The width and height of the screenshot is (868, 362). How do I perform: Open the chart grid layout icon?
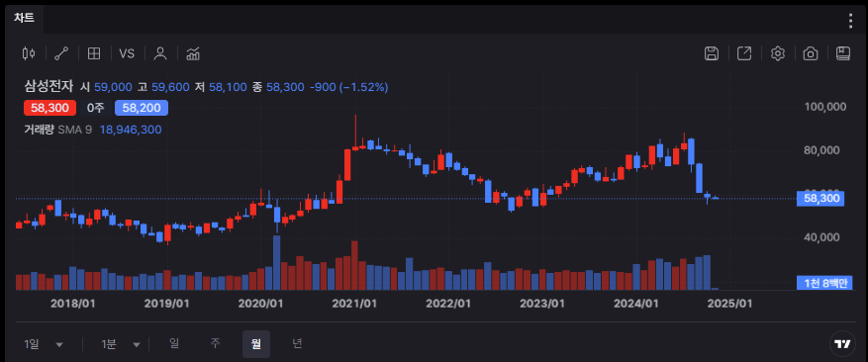tap(94, 53)
